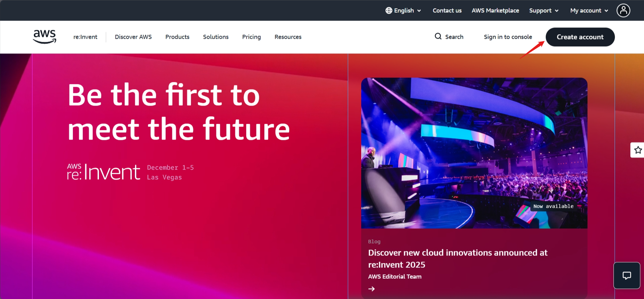The image size is (644, 299).
Task: Open the chat bubble widget
Action: coord(627,276)
